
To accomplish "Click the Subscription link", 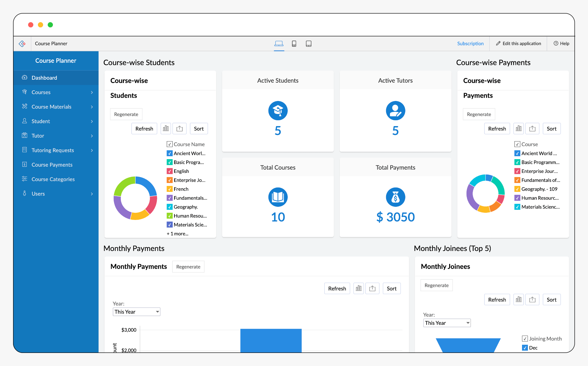I will 470,43.
